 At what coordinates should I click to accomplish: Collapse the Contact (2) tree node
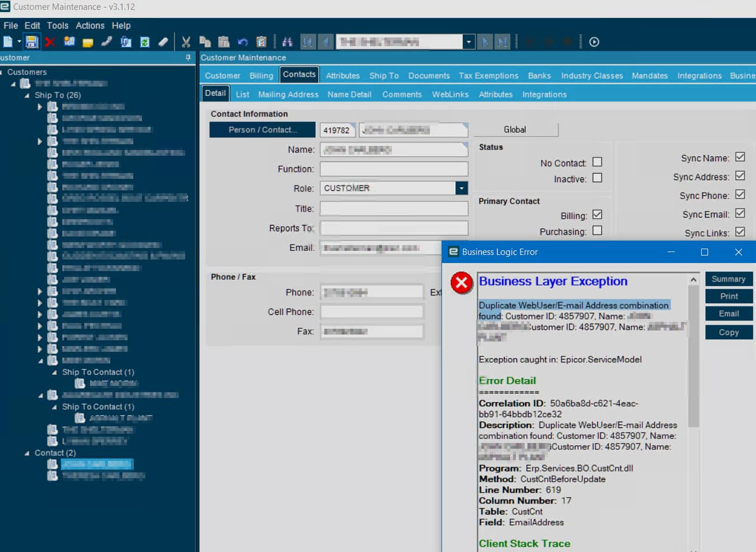27,453
